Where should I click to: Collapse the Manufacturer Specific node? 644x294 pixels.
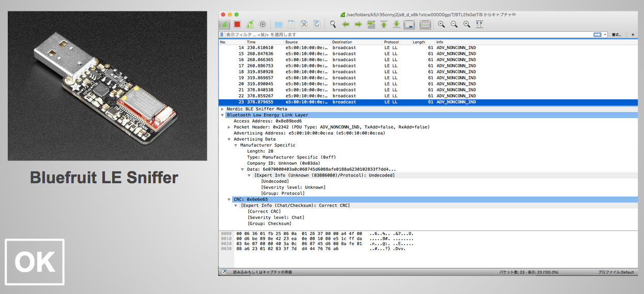point(236,145)
